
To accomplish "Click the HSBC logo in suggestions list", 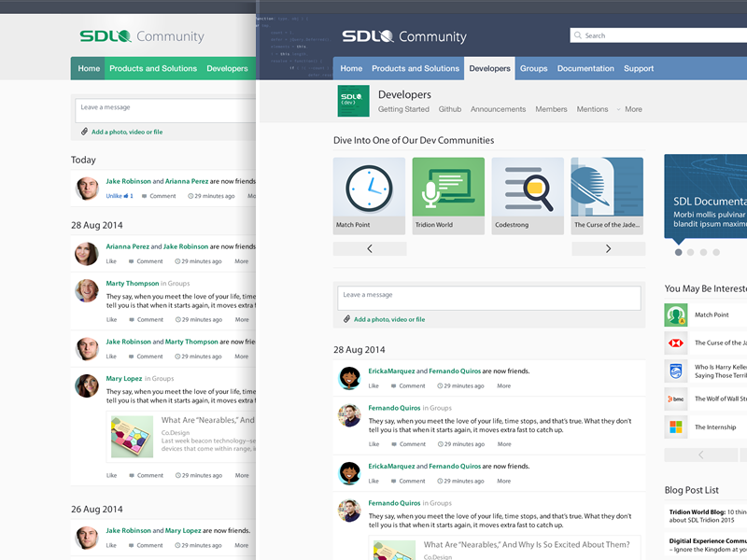I will pos(676,343).
